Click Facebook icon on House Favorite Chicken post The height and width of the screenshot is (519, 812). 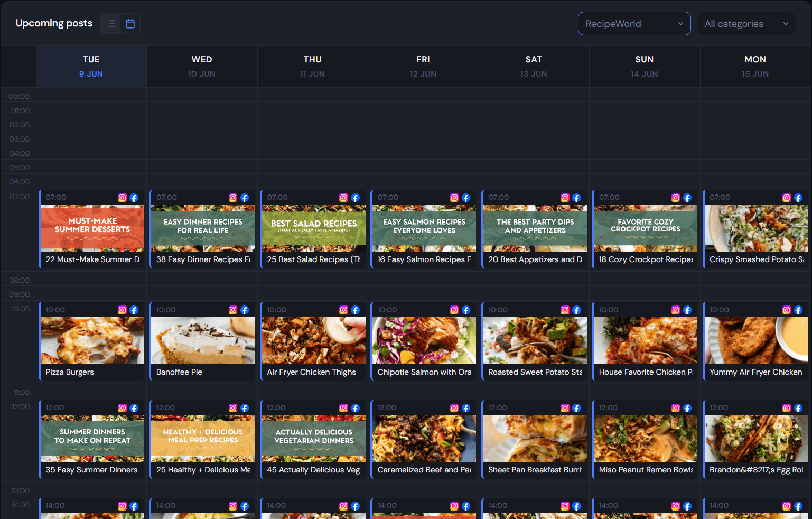tap(687, 310)
